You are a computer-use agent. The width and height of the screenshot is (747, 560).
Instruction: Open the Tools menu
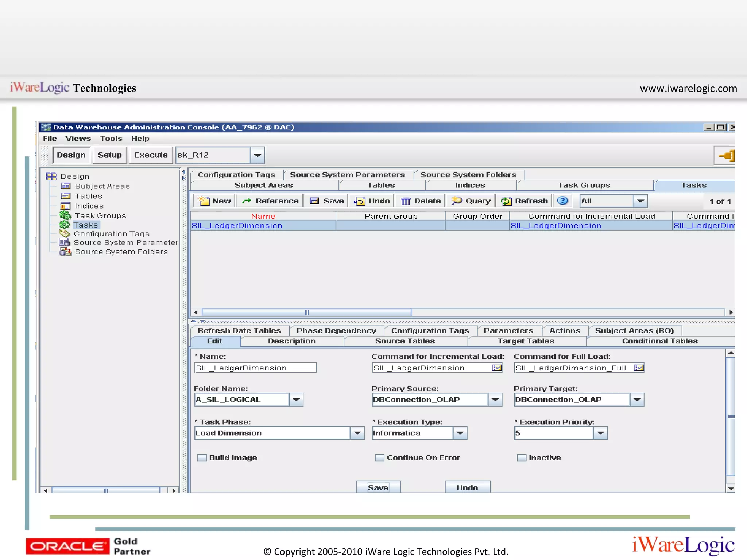tap(111, 139)
